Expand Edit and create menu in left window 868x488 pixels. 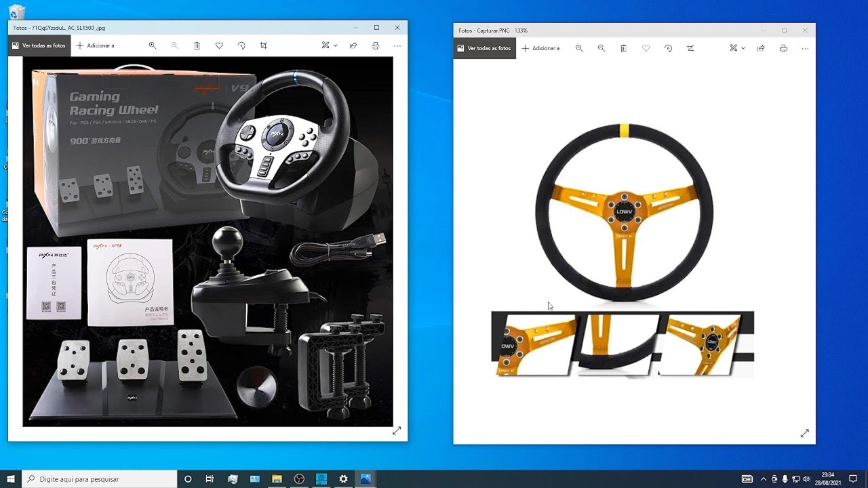[329, 45]
